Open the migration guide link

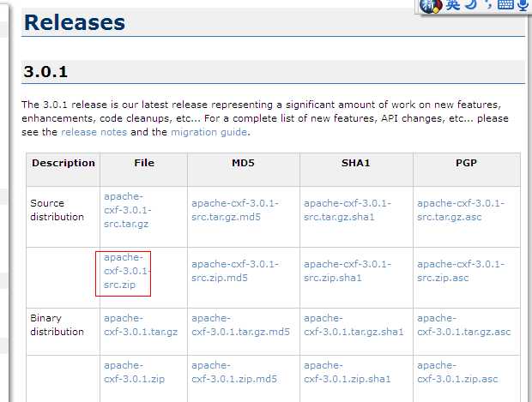209,132
